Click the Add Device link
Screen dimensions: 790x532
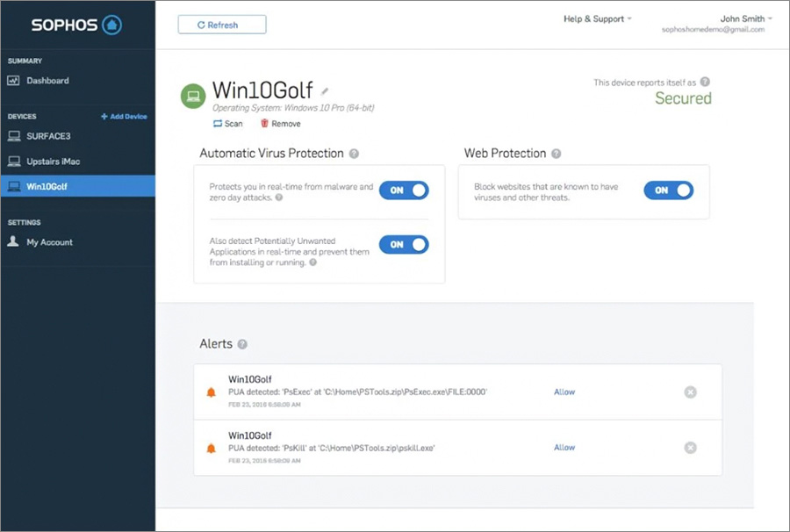tap(124, 117)
